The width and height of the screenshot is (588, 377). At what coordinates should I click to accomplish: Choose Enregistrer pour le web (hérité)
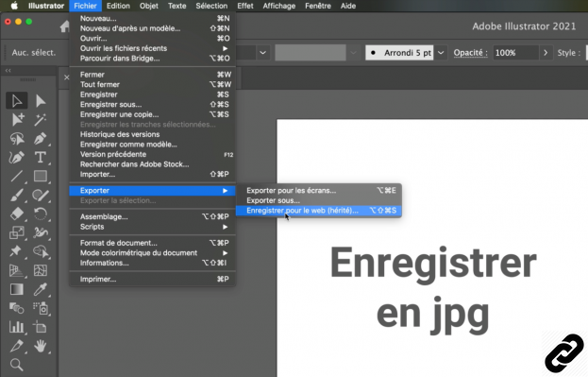[318, 211]
